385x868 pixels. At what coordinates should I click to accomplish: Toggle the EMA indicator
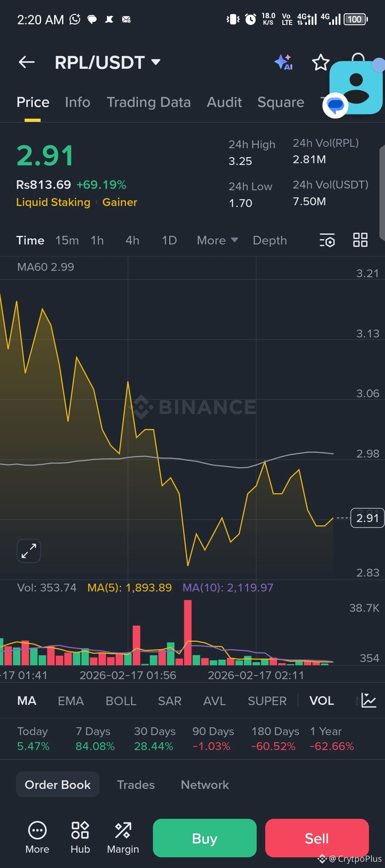[71, 701]
